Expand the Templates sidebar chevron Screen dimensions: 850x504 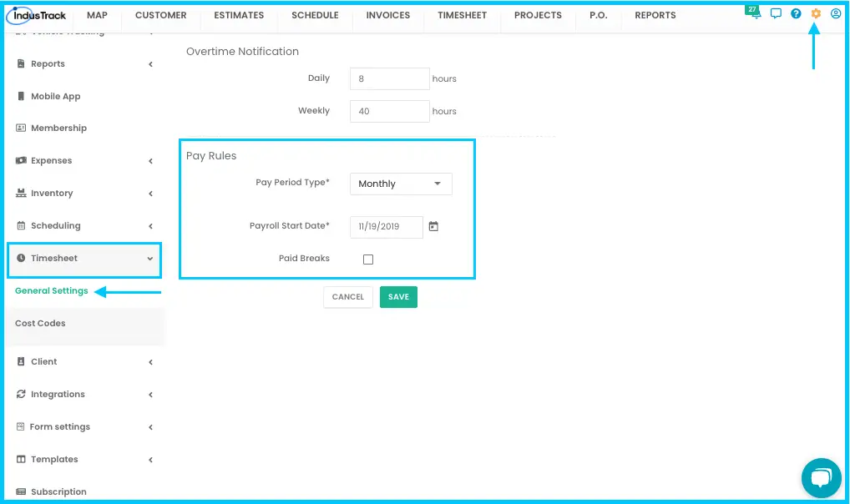coord(150,460)
